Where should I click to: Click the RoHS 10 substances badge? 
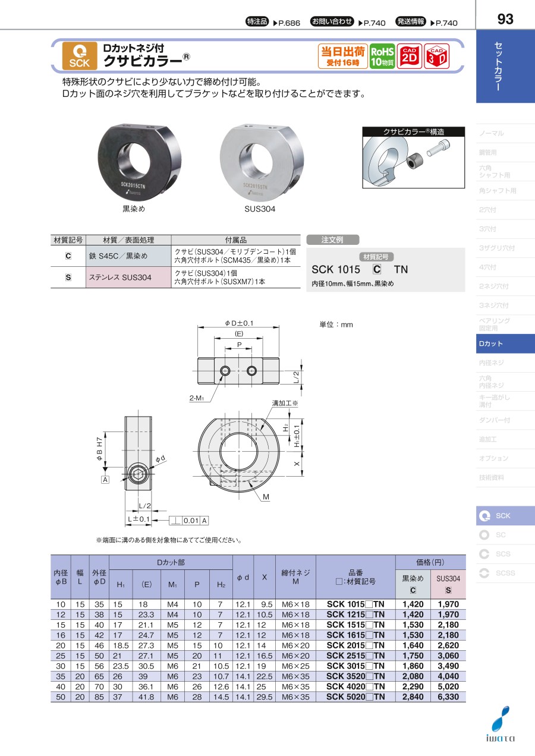382,56
